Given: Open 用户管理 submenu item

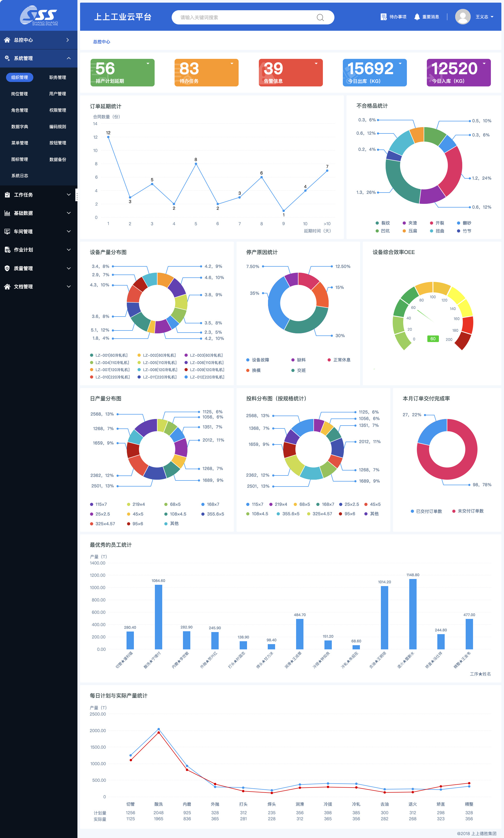Looking at the screenshot, I should click(x=58, y=94).
